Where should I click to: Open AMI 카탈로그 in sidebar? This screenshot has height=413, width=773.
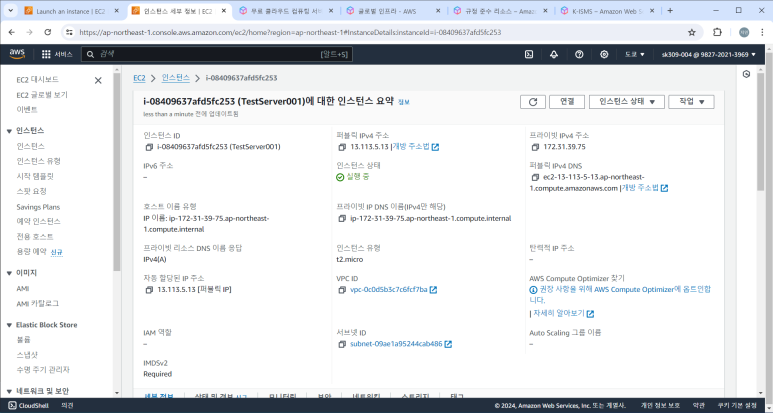(37, 304)
